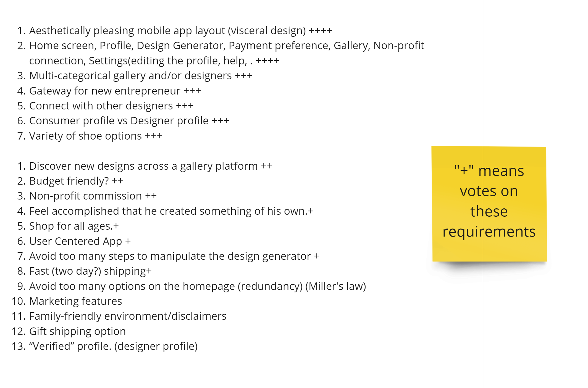Select the 'Marketing features' item

75,301
